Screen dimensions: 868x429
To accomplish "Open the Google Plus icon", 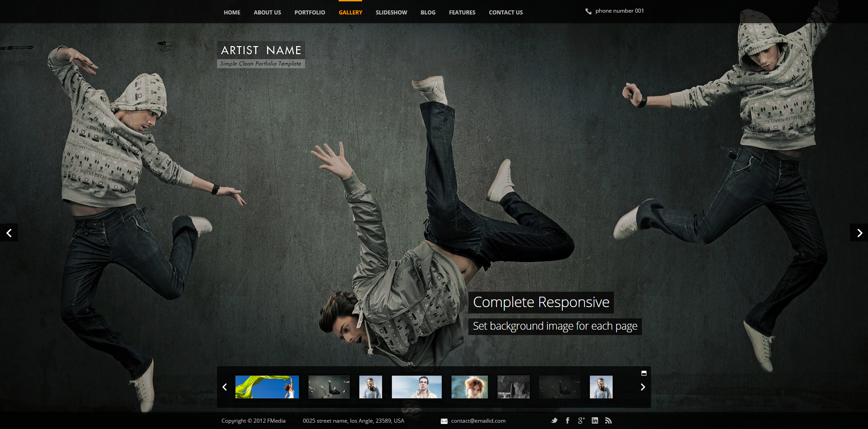I will [x=581, y=420].
